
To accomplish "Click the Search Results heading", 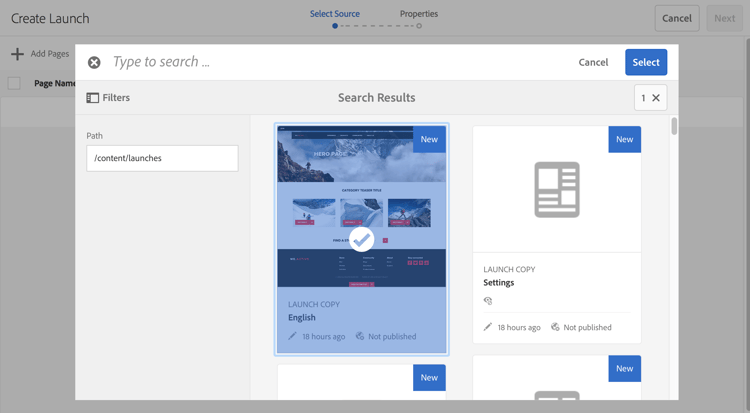I will coord(376,98).
